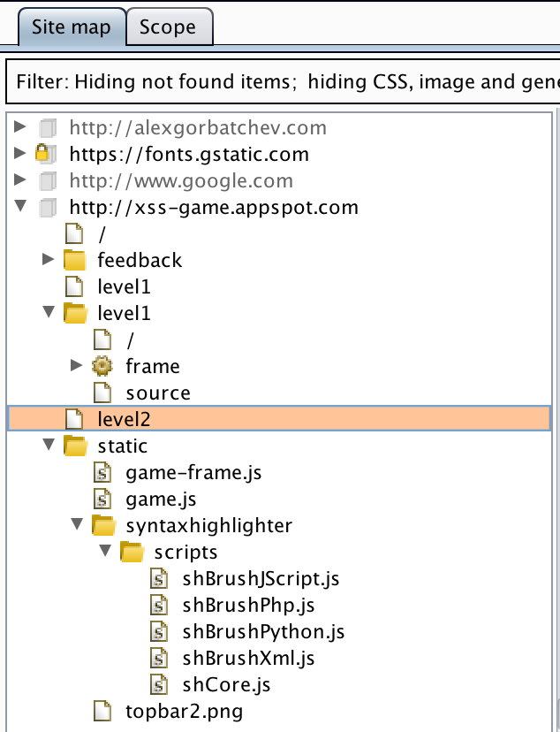
Task: Click the game-frame.js script file icon
Action: coord(103,473)
